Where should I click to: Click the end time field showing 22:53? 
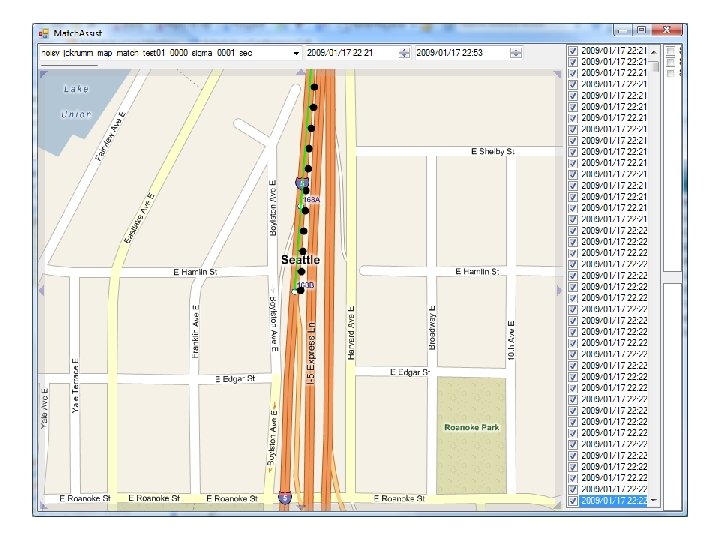pos(462,53)
